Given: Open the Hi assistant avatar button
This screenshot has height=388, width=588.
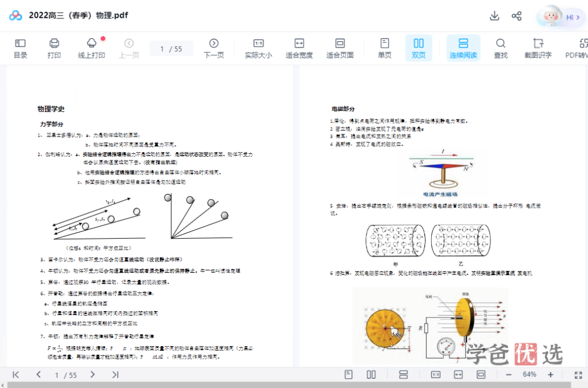Looking at the screenshot, I should [x=560, y=17].
